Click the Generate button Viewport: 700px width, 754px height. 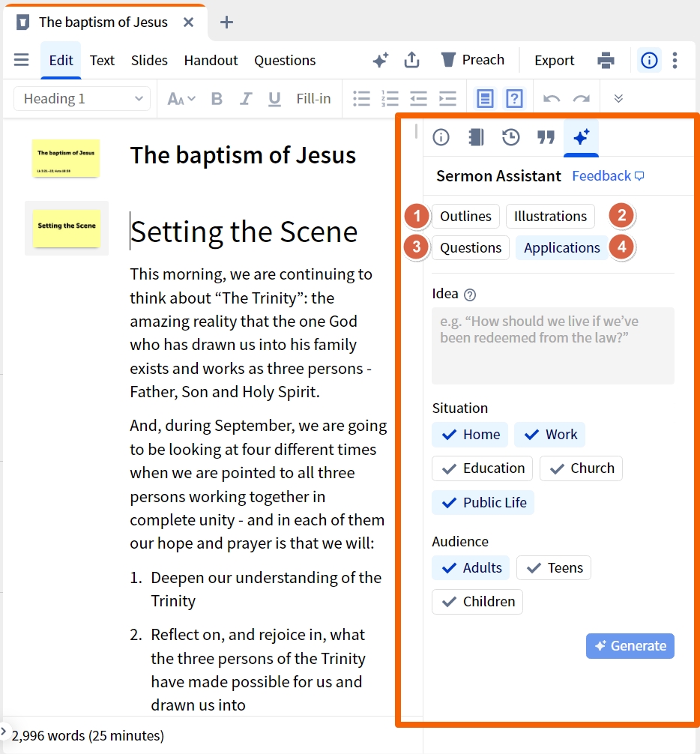[630, 646]
